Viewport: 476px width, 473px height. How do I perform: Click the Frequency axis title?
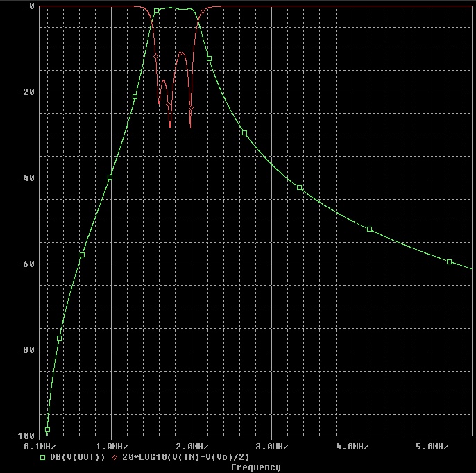[x=255, y=467]
